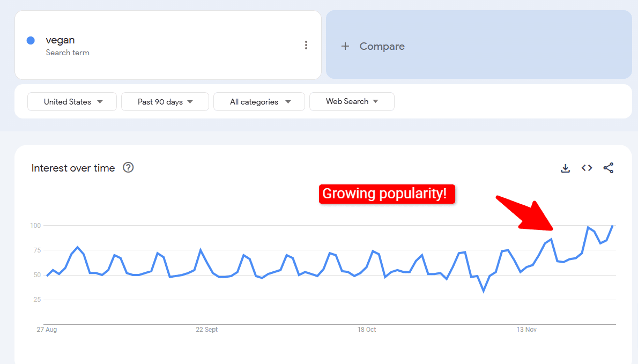Click the 27 Aug date axis label
The image size is (638, 364).
[47, 330]
